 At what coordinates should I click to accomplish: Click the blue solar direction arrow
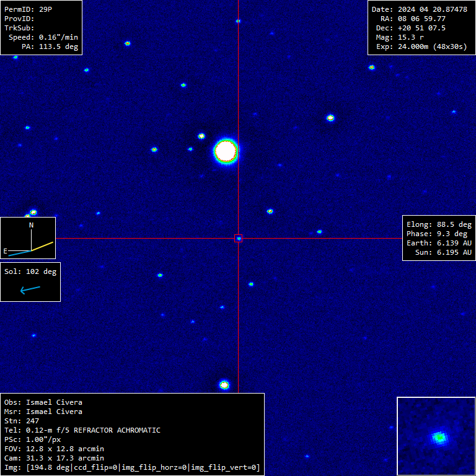pos(30,289)
